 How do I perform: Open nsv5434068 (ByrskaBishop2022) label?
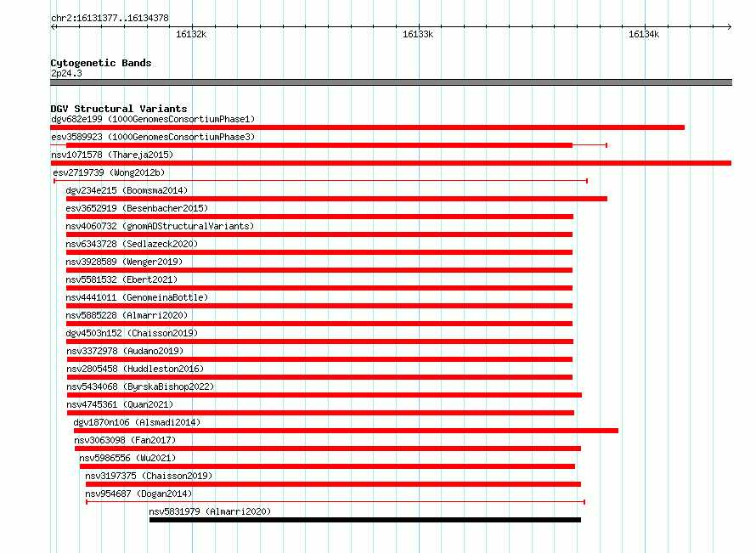(140, 387)
